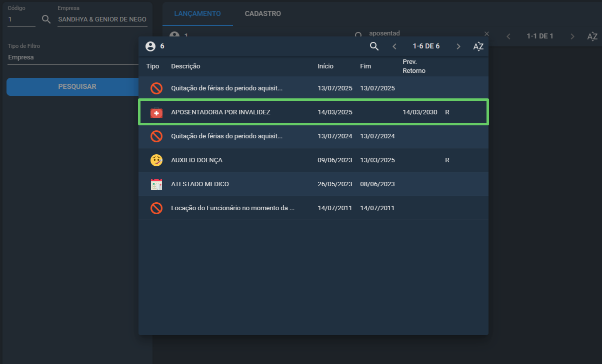Sort the popup list alphabetically with A-Z icon
Screen dimensions: 602x364
click(478, 46)
